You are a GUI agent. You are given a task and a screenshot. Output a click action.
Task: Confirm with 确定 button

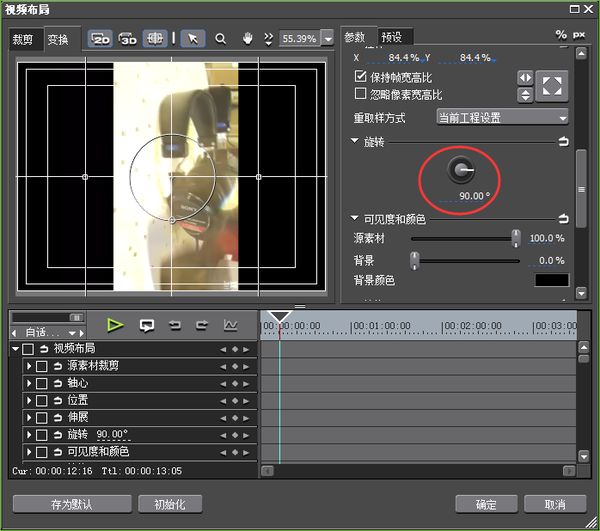point(486,504)
